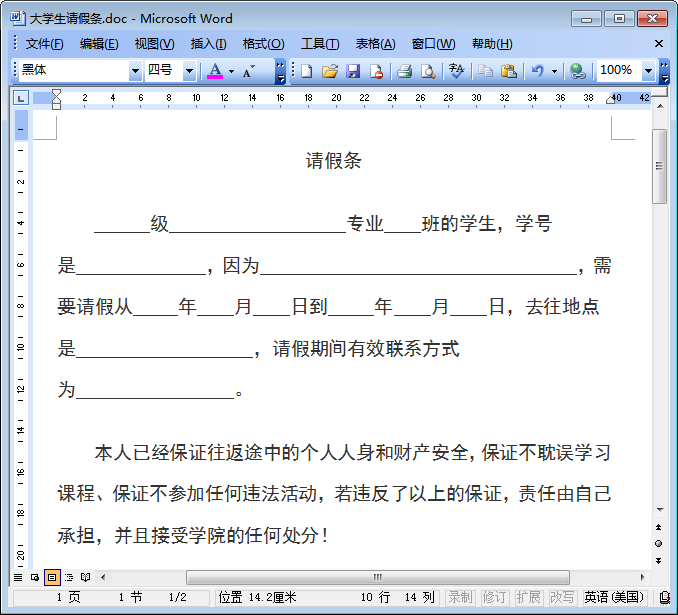
Task: Save the document with the floppy icon
Action: click(353, 71)
